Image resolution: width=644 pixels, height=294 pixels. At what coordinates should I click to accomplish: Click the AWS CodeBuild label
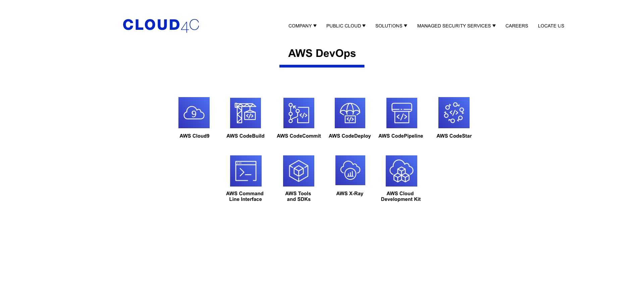pyautogui.click(x=246, y=136)
